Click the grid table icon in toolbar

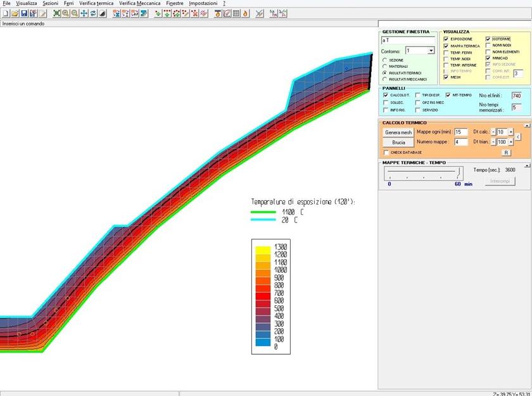pyautogui.click(x=236, y=13)
